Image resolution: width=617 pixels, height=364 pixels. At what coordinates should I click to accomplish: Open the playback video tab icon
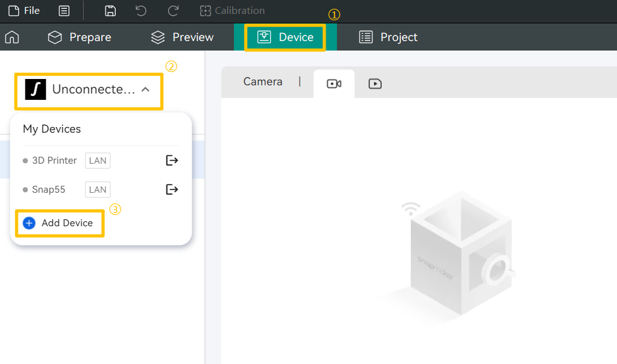point(375,84)
